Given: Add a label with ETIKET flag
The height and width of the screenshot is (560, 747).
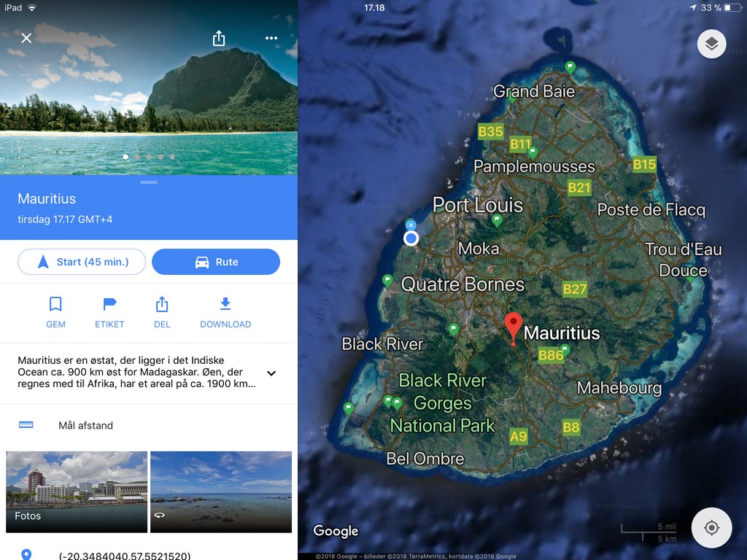Looking at the screenshot, I should [x=109, y=312].
